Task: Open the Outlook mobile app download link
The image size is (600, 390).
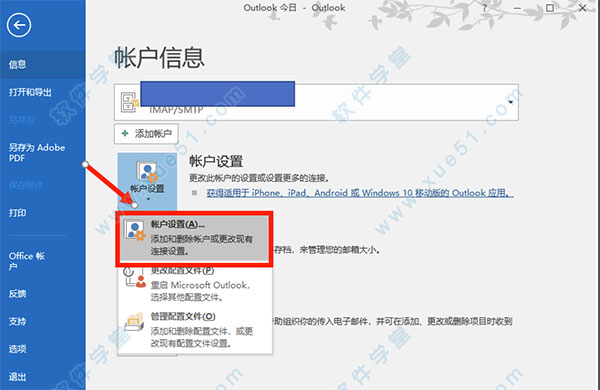Action: (360, 193)
